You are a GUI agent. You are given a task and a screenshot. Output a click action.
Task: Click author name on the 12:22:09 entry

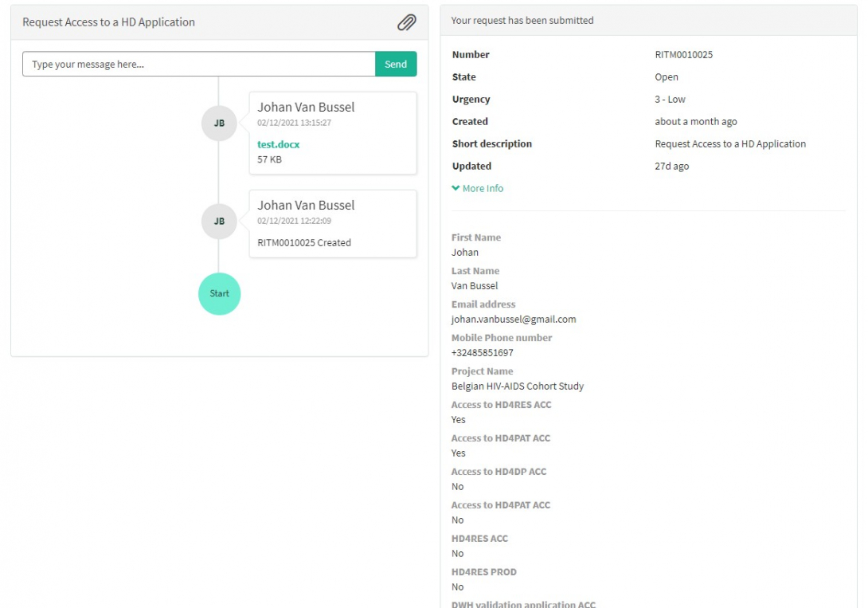(x=306, y=206)
